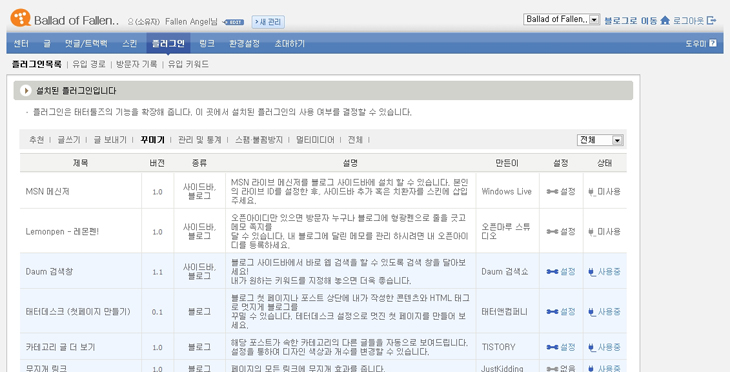Click the Windows Live author cell

(507, 191)
